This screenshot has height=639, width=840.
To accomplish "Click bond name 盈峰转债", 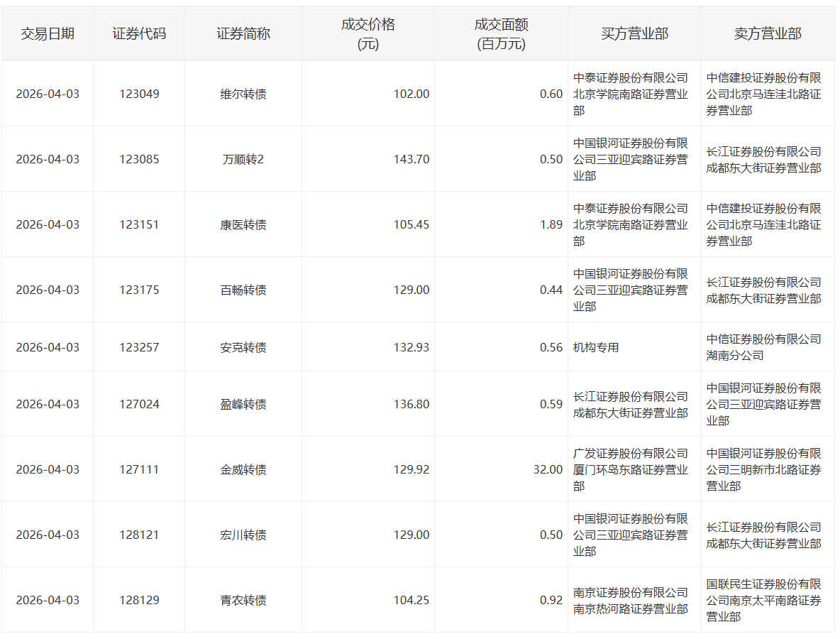I will 243,404.
